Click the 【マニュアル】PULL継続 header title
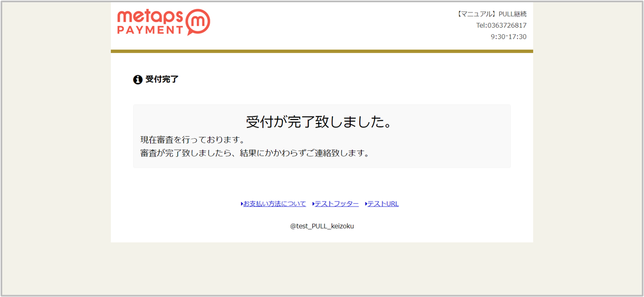This screenshot has width=644, height=297. coord(492,14)
